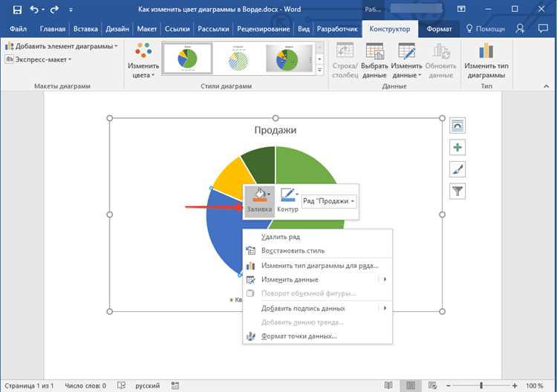Viewport: 557px width, 392px height.
Task: Choose Удалить ряд from context menu
Action: point(317,237)
